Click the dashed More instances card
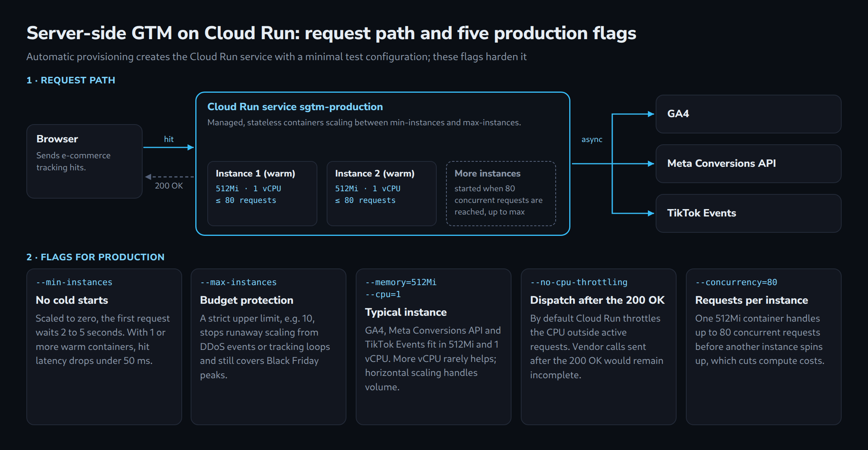The width and height of the screenshot is (868, 450). (501, 194)
